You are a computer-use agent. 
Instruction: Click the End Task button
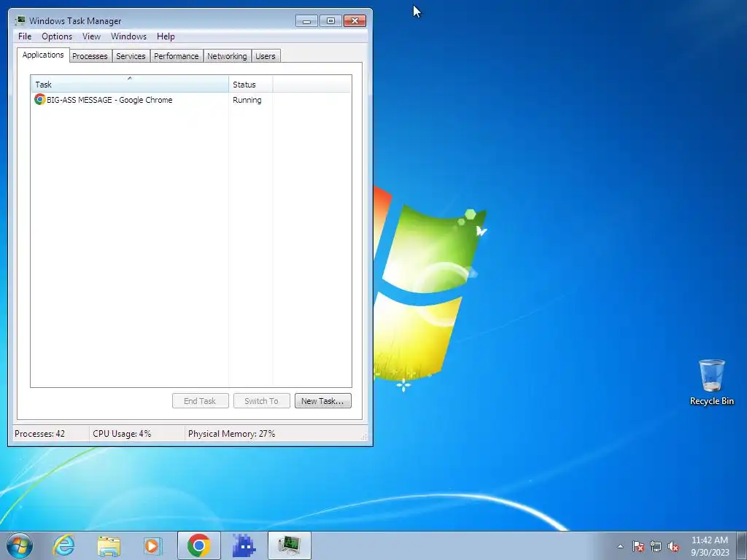(200, 401)
